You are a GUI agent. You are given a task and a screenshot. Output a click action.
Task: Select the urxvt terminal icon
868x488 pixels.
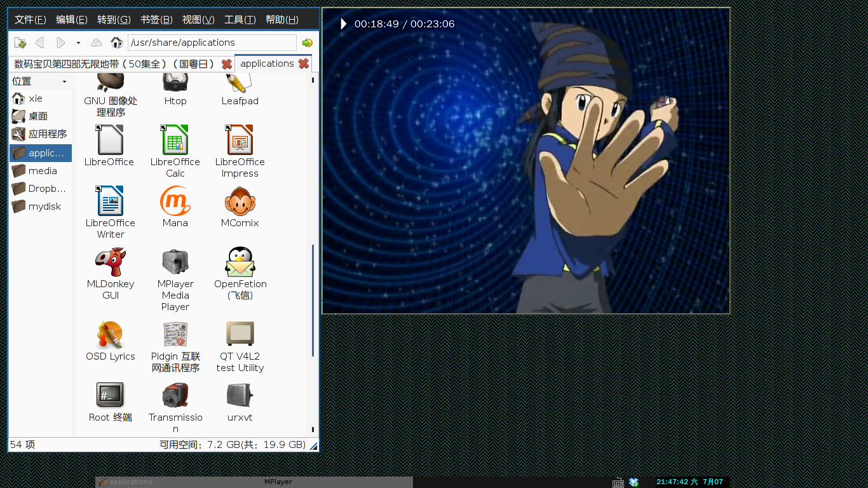coord(240,395)
